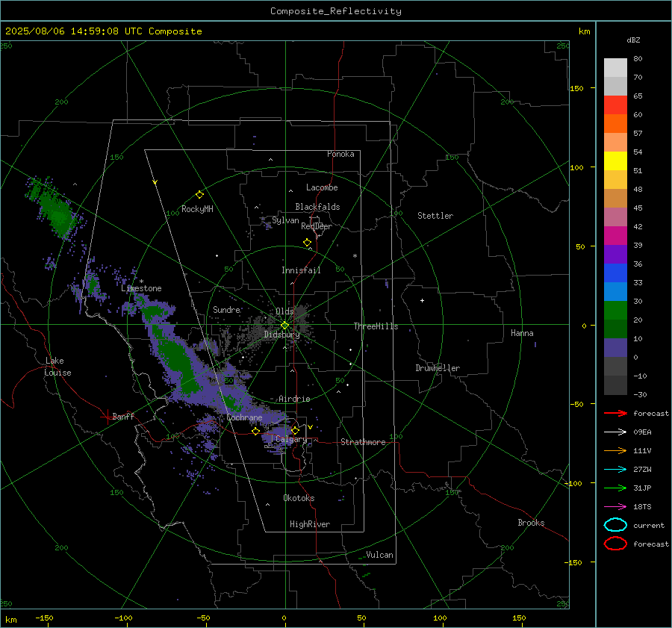Click the RockyMH label
Screen dimensions: 672x628
(x=197, y=209)
